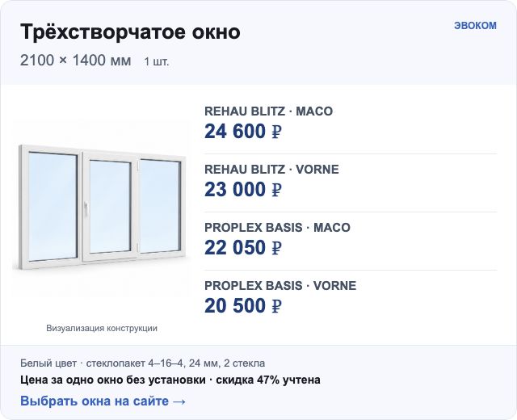Click the 2100 × 1400 мм dimensions text
The image size is (517, 420).
[75, 61]
